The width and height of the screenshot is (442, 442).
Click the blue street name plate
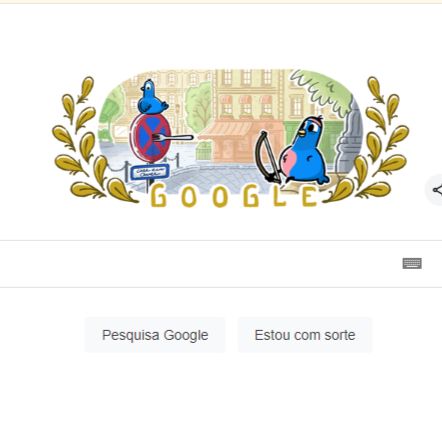click(150, 172)
